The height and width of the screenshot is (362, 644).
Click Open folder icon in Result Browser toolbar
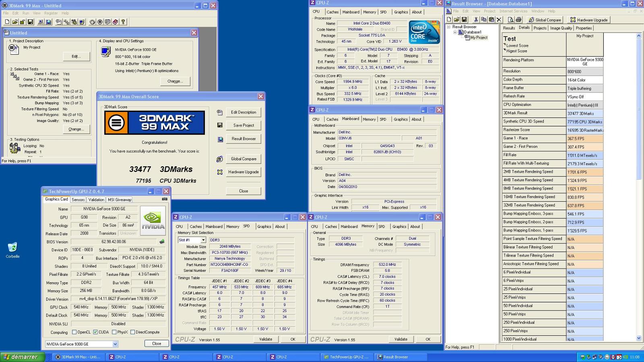457,19
